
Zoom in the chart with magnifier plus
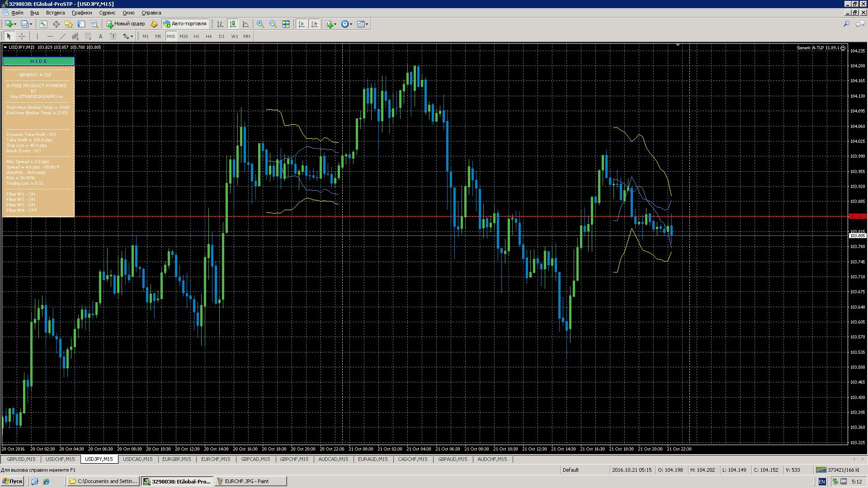point(260,24)
